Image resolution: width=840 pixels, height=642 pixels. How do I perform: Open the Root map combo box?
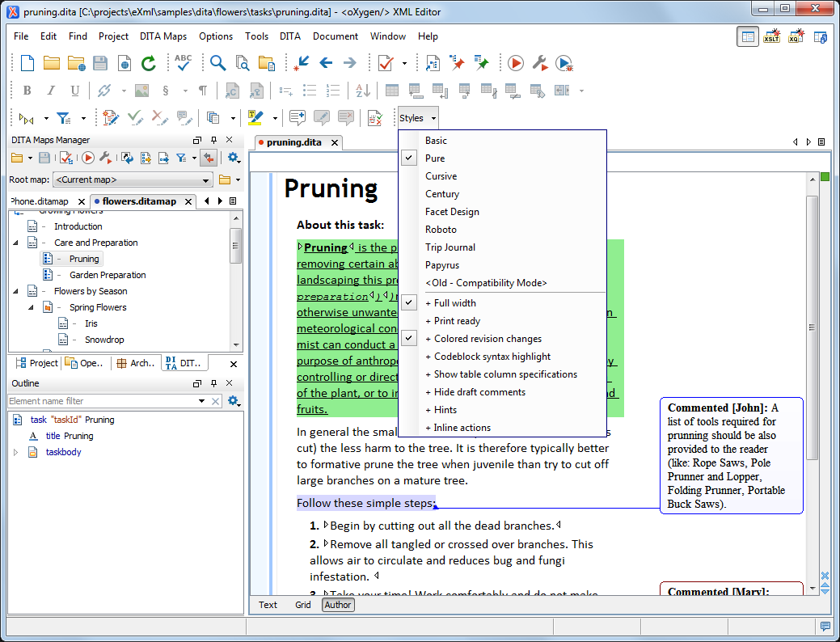tap(133, 180)
